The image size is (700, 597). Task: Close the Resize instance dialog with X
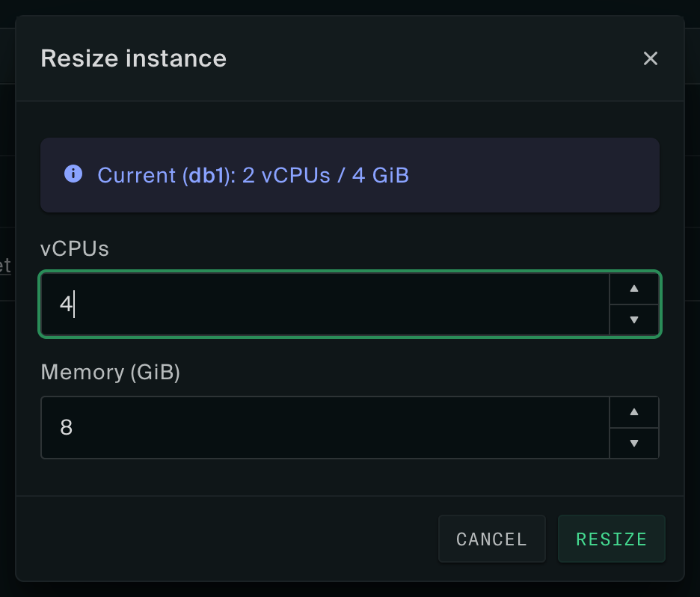tap(651, 58)
